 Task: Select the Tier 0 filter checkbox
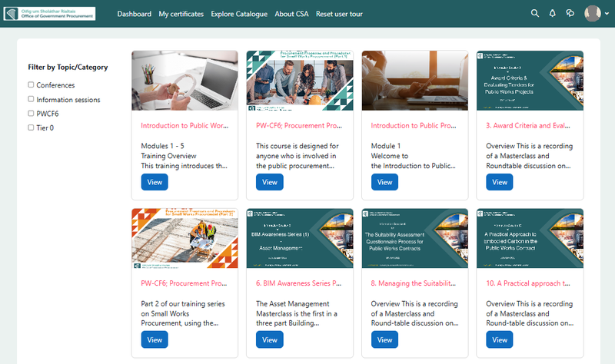[x=31, y=127]
